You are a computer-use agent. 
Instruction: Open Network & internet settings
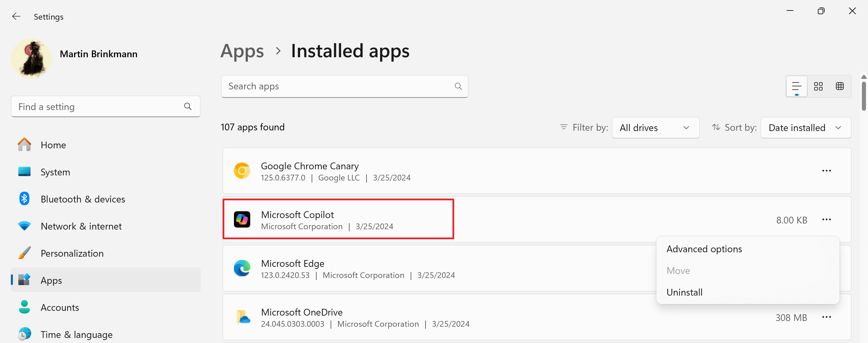tap(106, 226)
